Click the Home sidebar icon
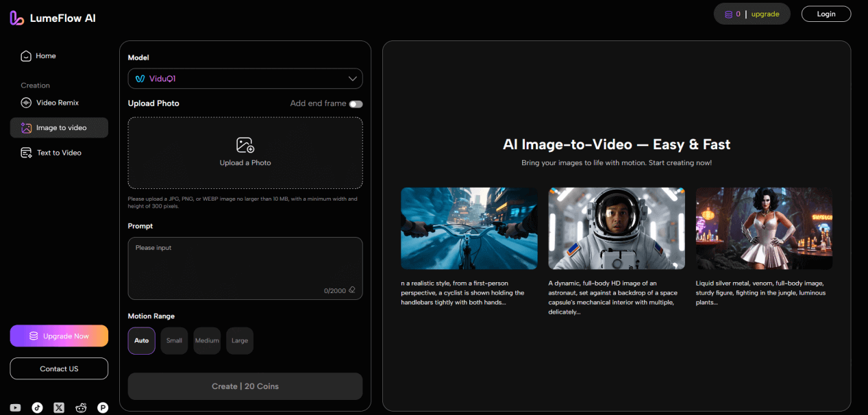The height and width of the screenshot is (415, 868). (x=26, y=56)
